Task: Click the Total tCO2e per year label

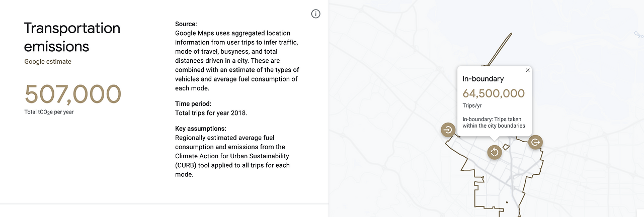Action: 49,112
